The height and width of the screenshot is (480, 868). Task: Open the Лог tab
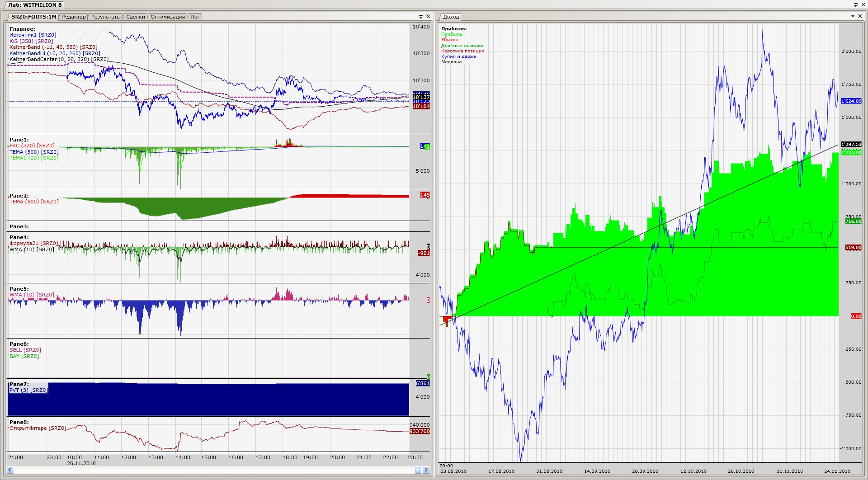click(x=195, y=17)
